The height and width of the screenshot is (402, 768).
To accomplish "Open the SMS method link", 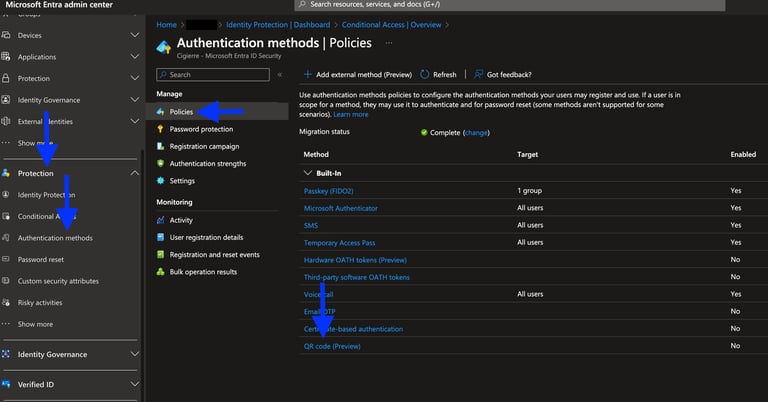I will coord(311,226).
